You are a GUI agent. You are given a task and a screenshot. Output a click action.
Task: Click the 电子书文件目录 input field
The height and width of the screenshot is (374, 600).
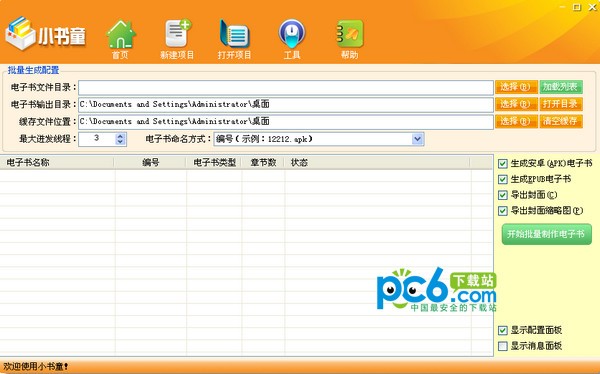click(x=286, y=88)
